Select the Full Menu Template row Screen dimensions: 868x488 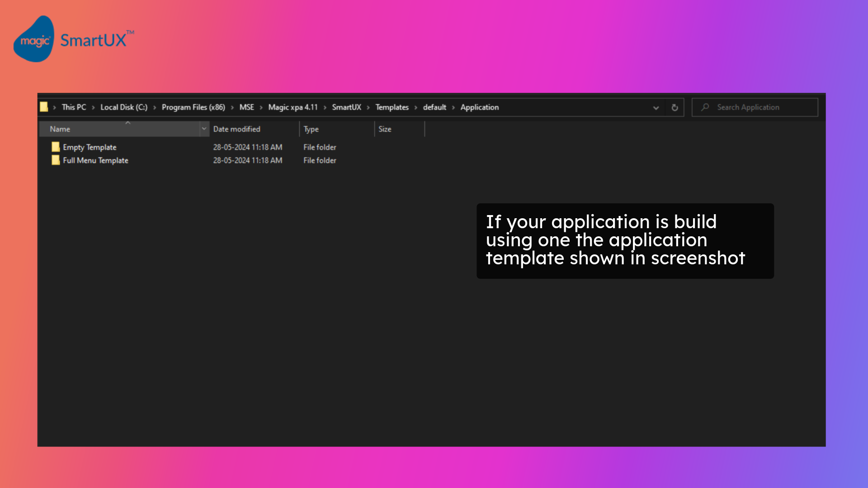[x=95, y=160]
